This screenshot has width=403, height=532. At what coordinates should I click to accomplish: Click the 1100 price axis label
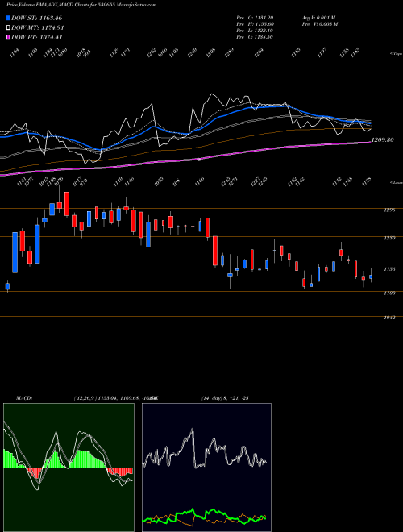390,293
